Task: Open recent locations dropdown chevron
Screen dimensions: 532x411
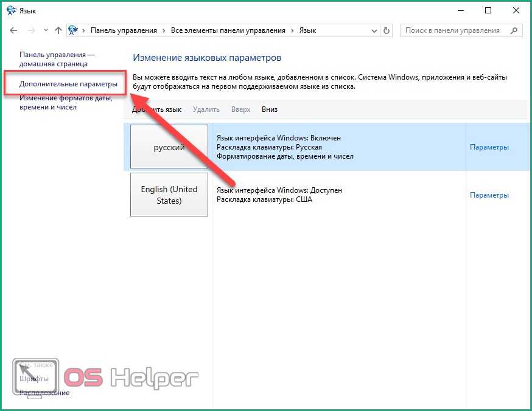Action: click(x=46, y=30)
